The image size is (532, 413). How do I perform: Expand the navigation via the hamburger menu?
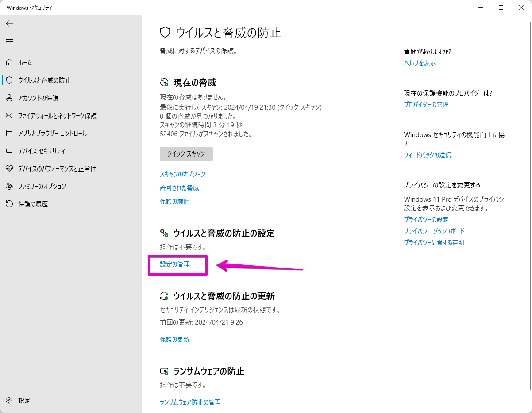coord(9,41)
